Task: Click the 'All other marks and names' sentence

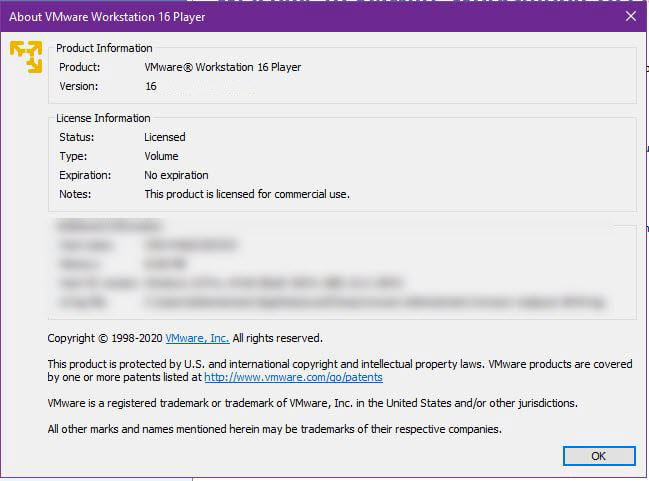Action: pos(274,429)
